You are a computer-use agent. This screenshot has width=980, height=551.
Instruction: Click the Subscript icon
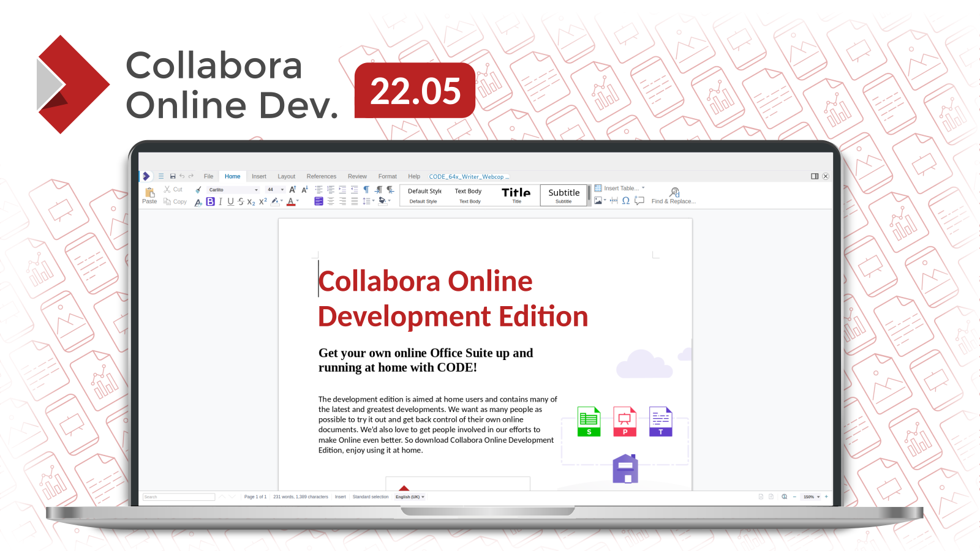pyautogui.click(x=251, y=202)
